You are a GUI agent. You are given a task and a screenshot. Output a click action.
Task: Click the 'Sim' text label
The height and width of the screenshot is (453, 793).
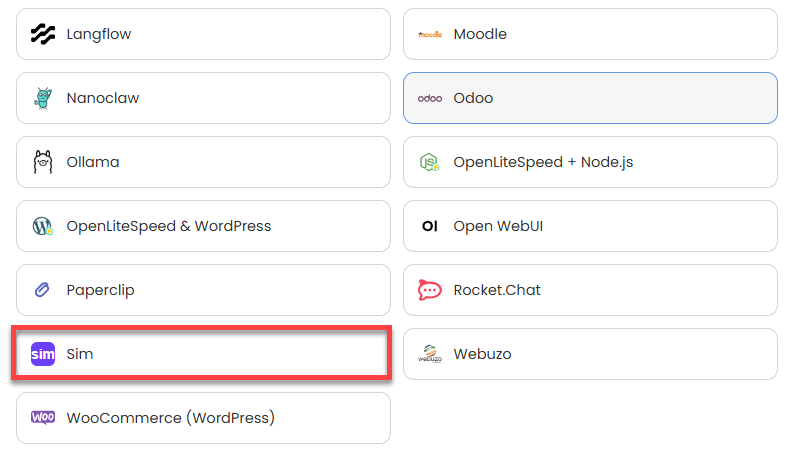tap(80, 354)
